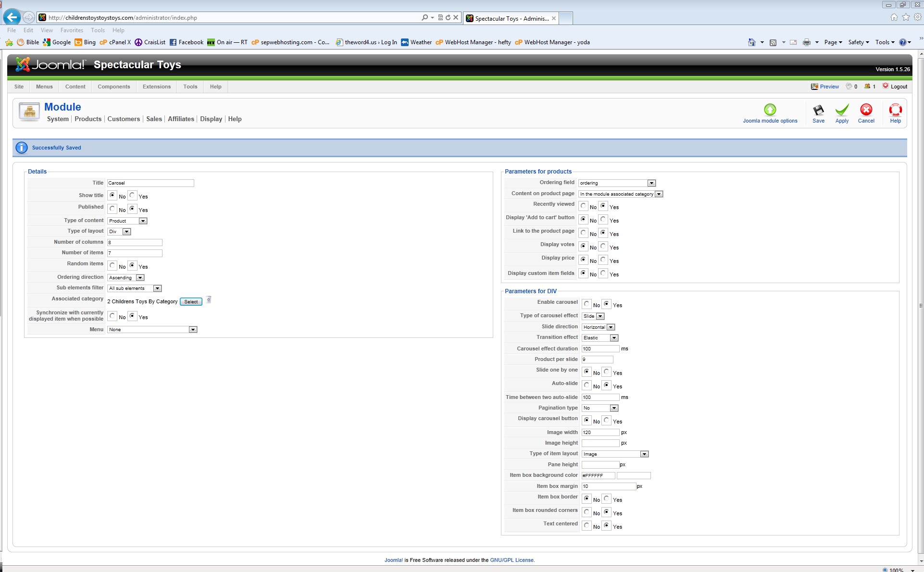Click the Select category button
The height and width of the screenshot is (572, 924).
coord(191,302)
